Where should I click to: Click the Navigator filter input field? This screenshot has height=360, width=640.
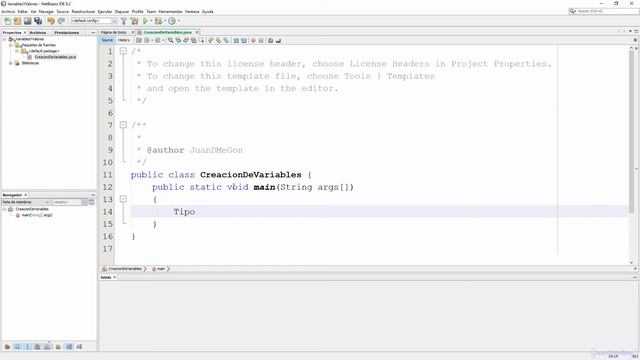(x=67, y=202)
